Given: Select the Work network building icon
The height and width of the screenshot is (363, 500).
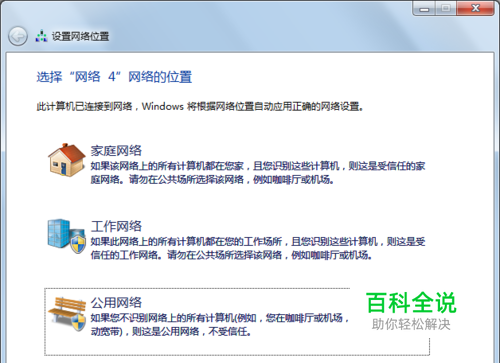Looking at the screenshot, I should (67, 236).
